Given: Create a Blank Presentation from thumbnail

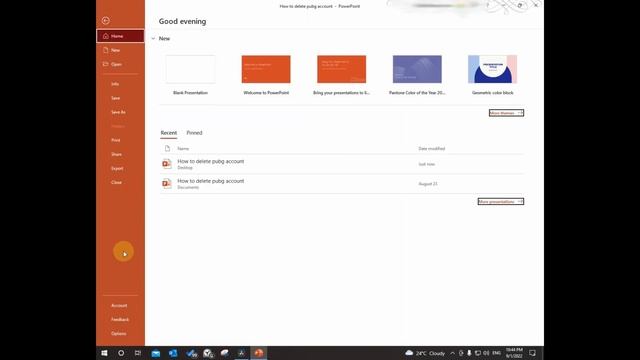Looking at the screenshot, I should coord(191,69).
